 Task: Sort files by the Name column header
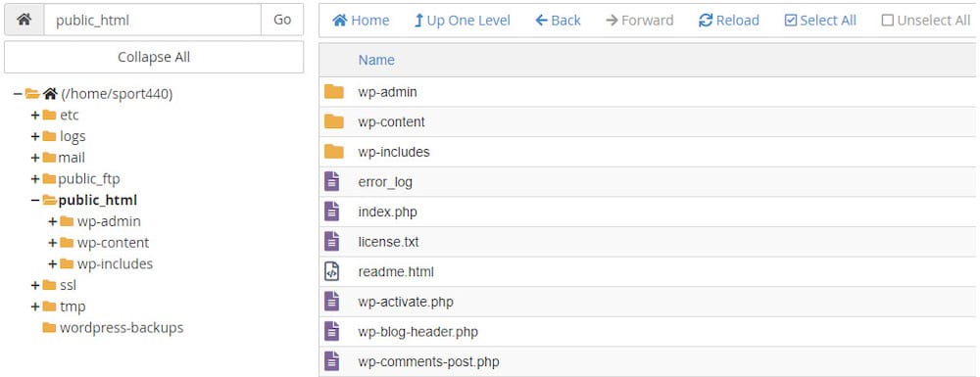pos(376,60)
